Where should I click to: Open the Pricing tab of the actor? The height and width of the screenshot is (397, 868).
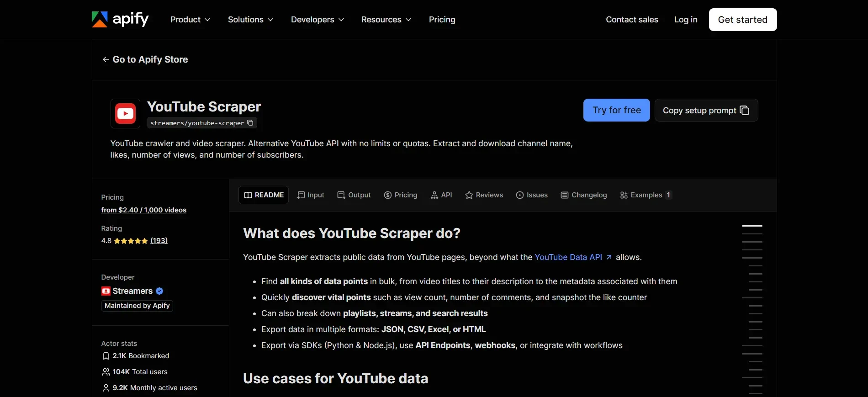click(401, 195)
